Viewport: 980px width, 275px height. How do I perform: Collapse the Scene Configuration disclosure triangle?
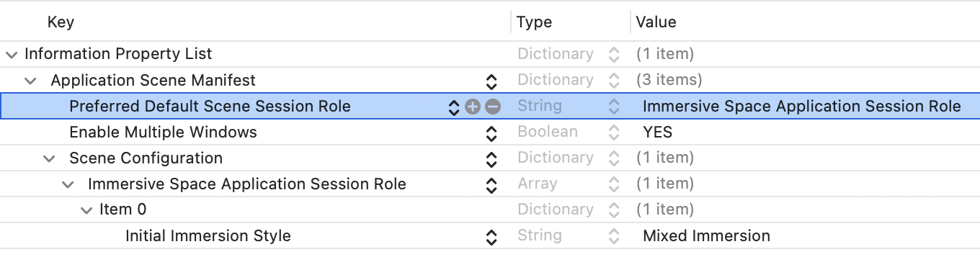point(49,158)
